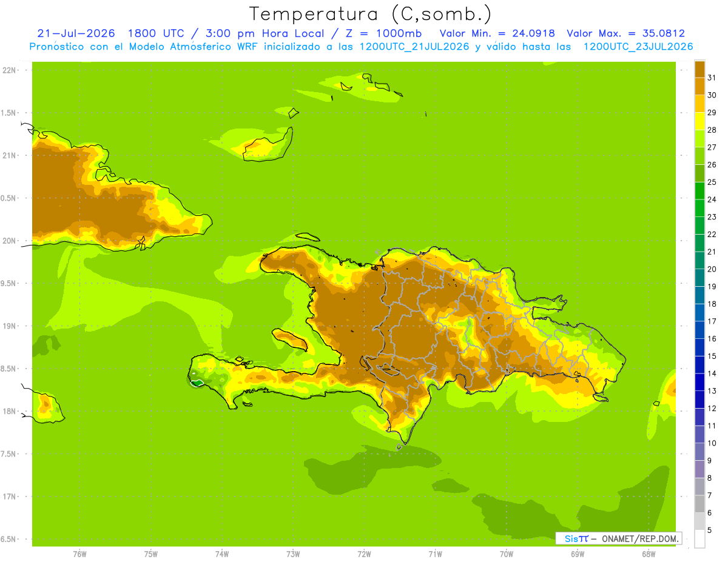Screen dimensions: 728x562
Task: Pick the dark blue legend band between 13 and 14
Action: coord(699,382)
